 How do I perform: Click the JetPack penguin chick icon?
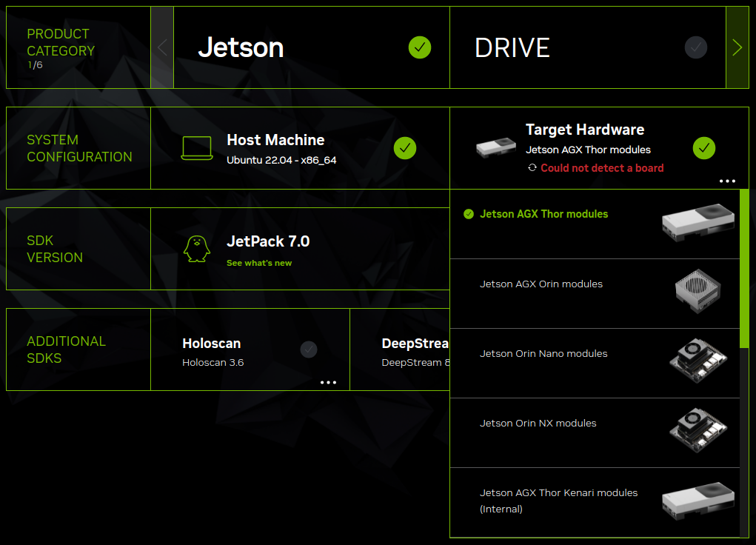point(195,248)
